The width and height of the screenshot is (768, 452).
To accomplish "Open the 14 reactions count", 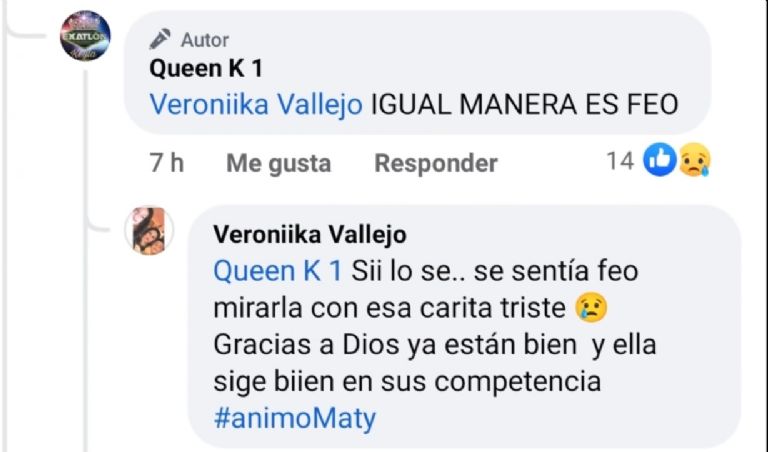I will 620,161.
